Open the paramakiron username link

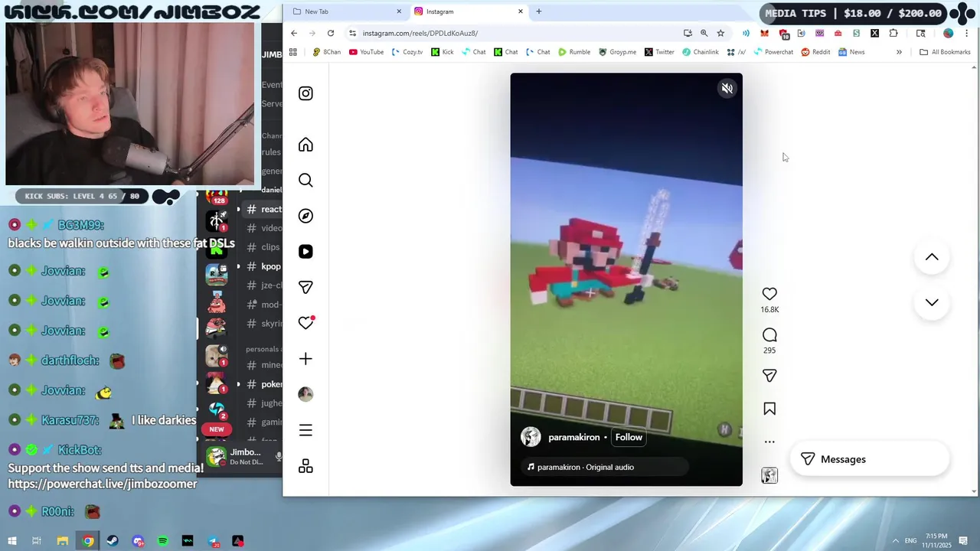click(573, 437)
